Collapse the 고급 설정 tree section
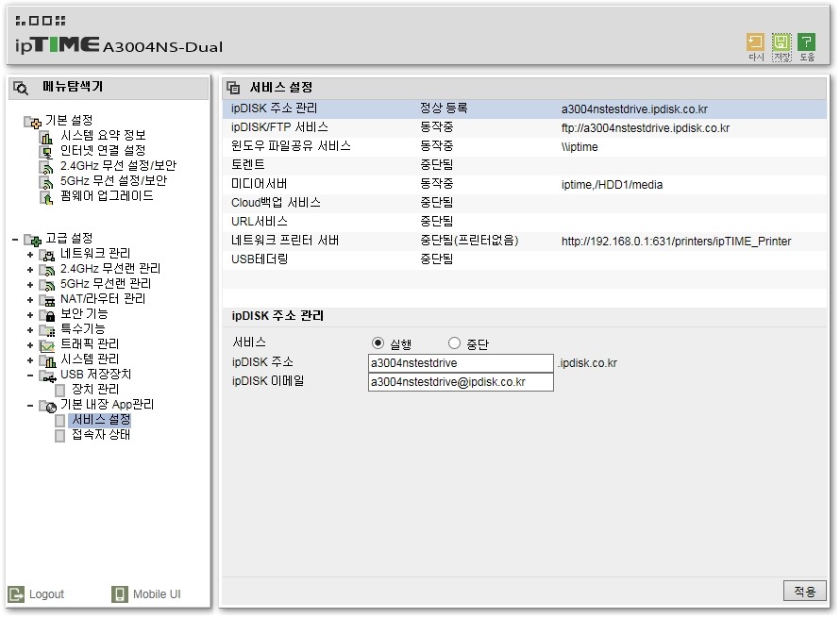 coord(15,240)
